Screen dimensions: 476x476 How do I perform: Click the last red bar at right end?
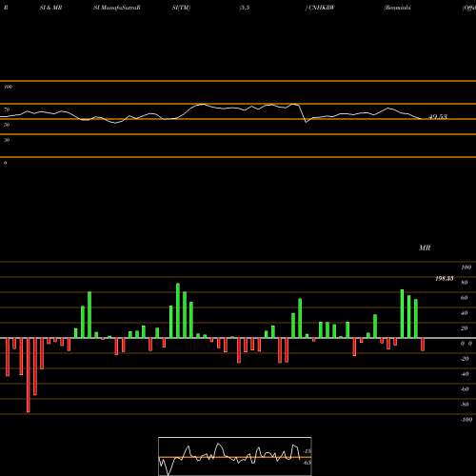423,345
